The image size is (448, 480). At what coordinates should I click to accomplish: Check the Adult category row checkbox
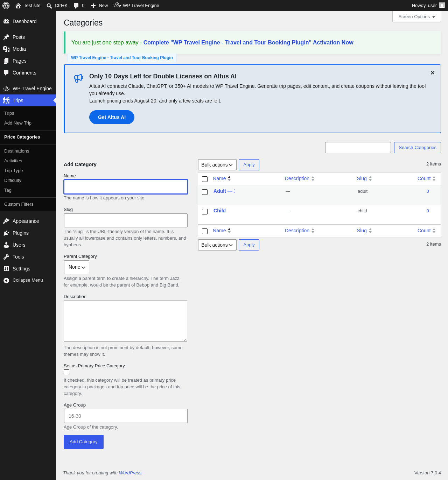pos(205,192)
